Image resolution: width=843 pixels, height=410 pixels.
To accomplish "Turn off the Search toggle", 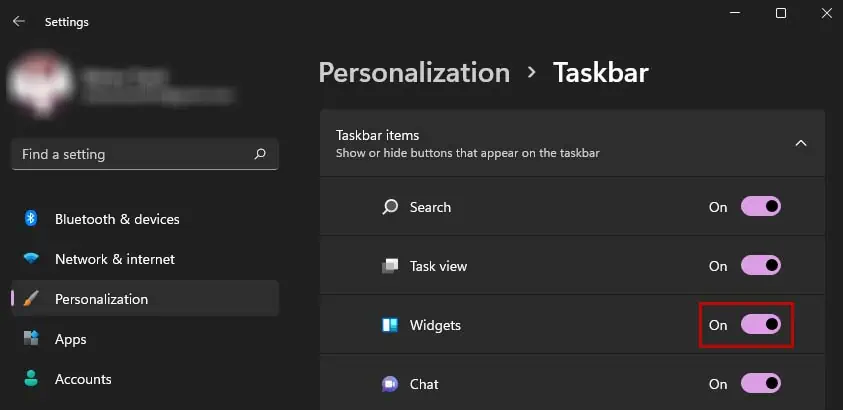I will click(x=761, y=206).
